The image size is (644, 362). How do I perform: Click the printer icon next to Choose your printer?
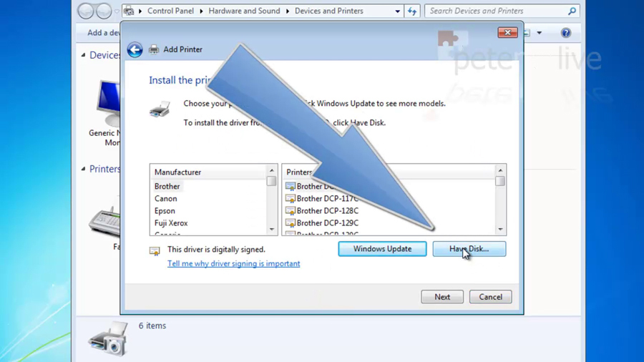pos(160,109)
